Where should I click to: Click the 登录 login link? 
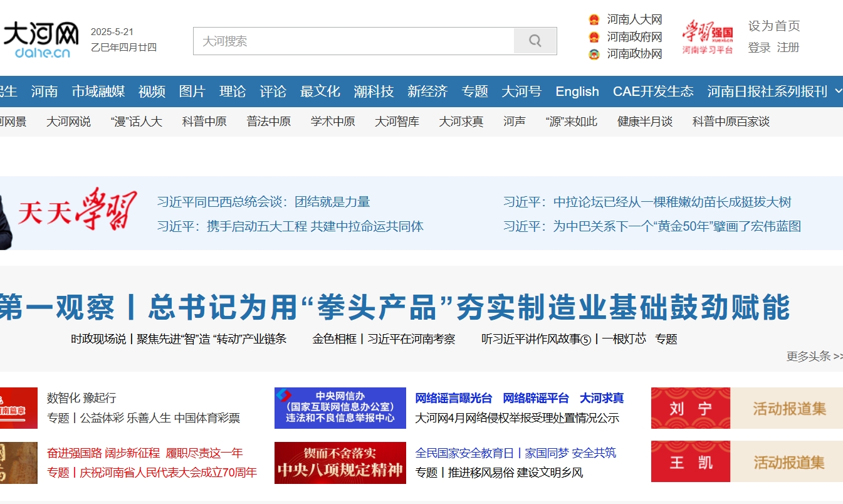pos(758,48)
